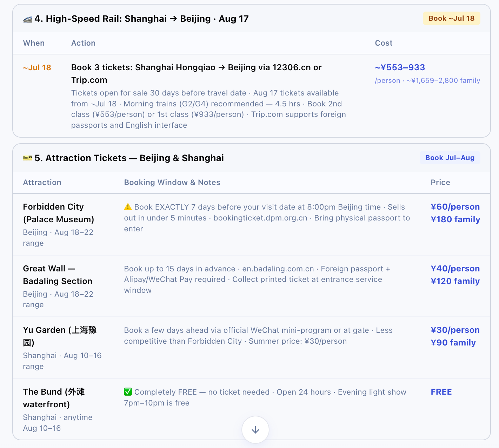Click the ~¥553–933 rail cost
The height and width of the screenshot is (448, 499).
pos(400,67)
